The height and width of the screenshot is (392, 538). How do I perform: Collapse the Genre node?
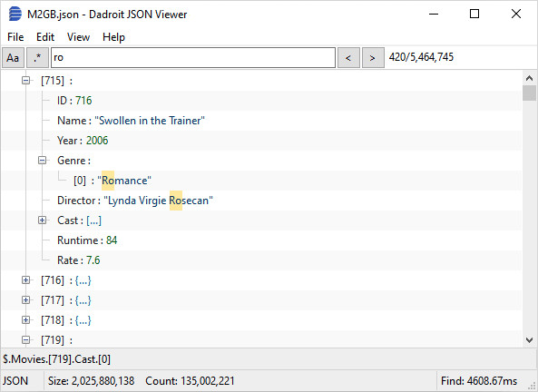pos(43,161)
